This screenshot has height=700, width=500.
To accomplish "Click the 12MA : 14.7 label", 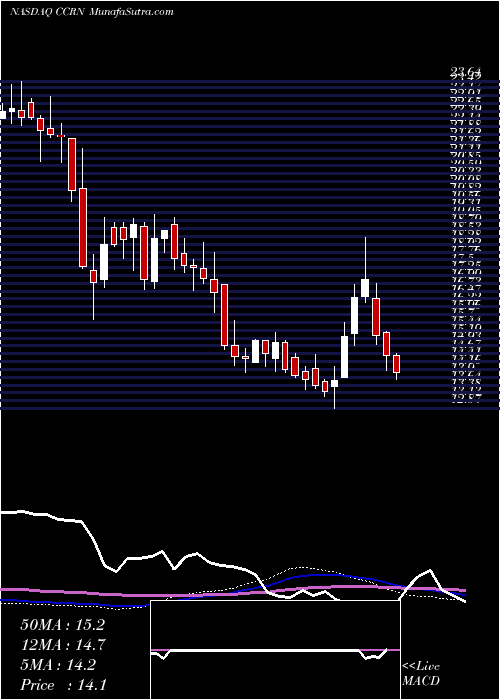I will click(62, 645).
